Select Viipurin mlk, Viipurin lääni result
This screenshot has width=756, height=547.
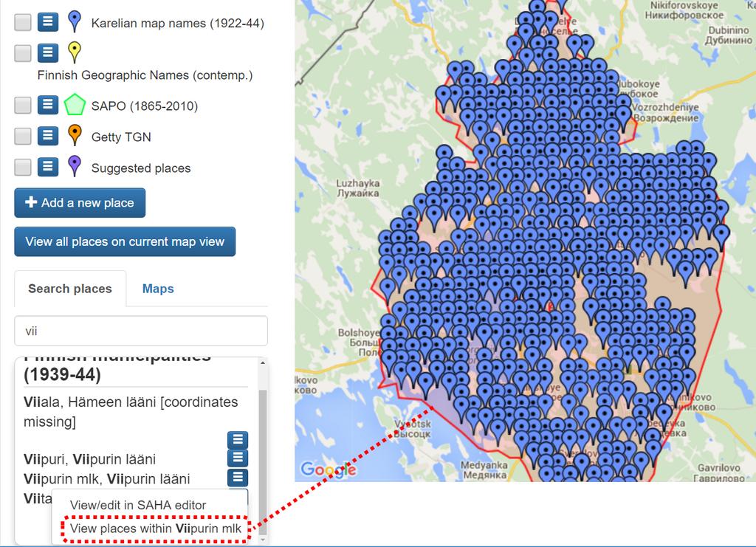106,479
